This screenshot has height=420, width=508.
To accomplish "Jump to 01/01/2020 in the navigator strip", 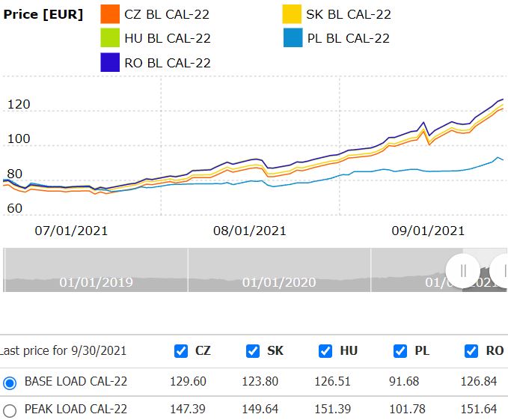I will (x=278, y=282).
